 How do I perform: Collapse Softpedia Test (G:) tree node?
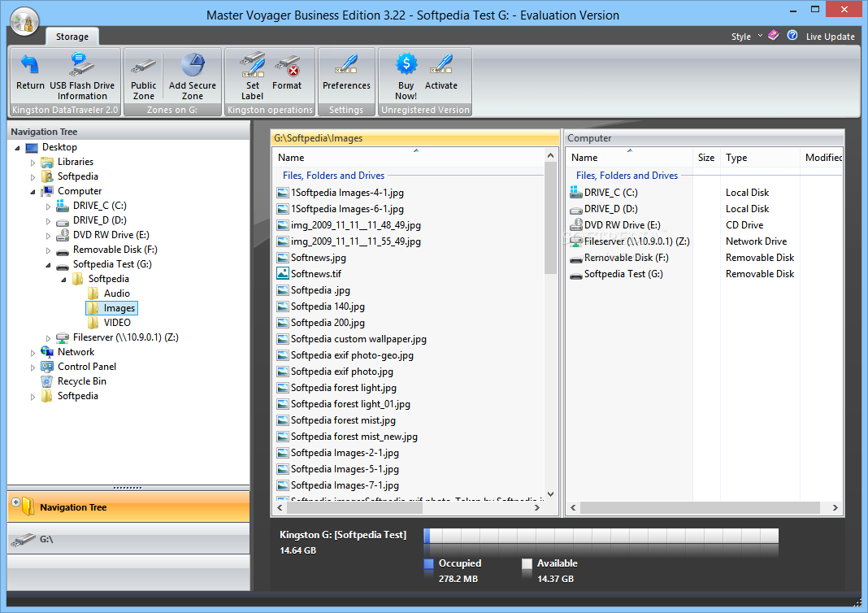click(48, 265)
